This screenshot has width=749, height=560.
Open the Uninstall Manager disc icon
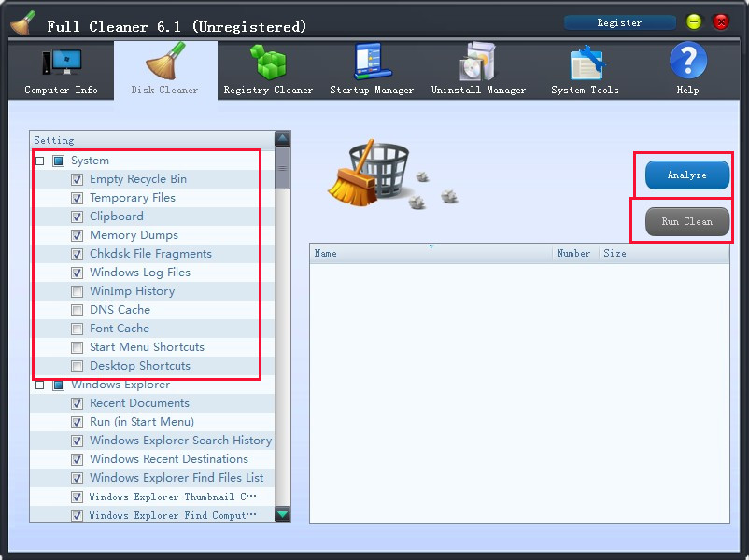pos(477,61)
